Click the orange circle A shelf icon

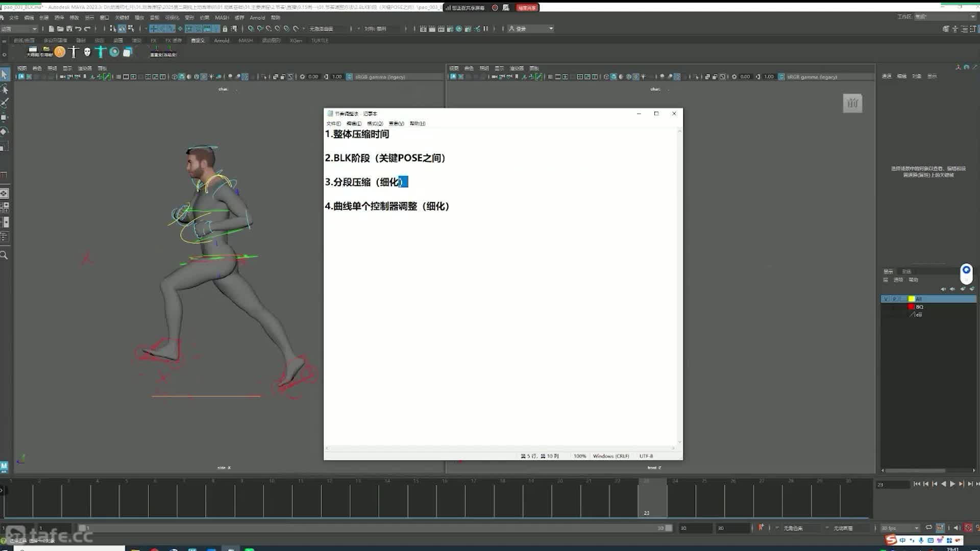60,52
